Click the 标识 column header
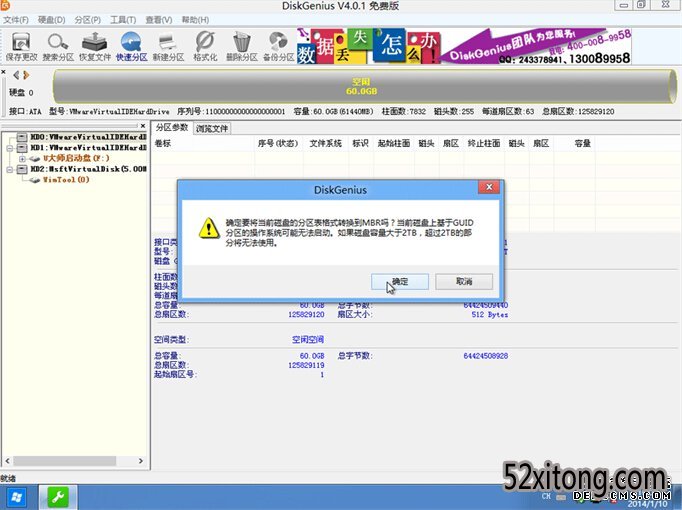The width and height of the screenshot is (682, 510). (360, 143)
